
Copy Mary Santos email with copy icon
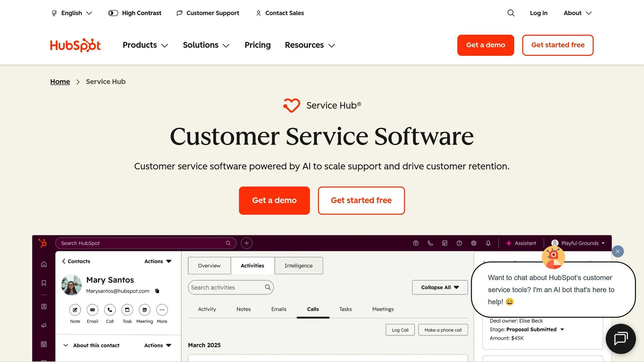(157, 291)
